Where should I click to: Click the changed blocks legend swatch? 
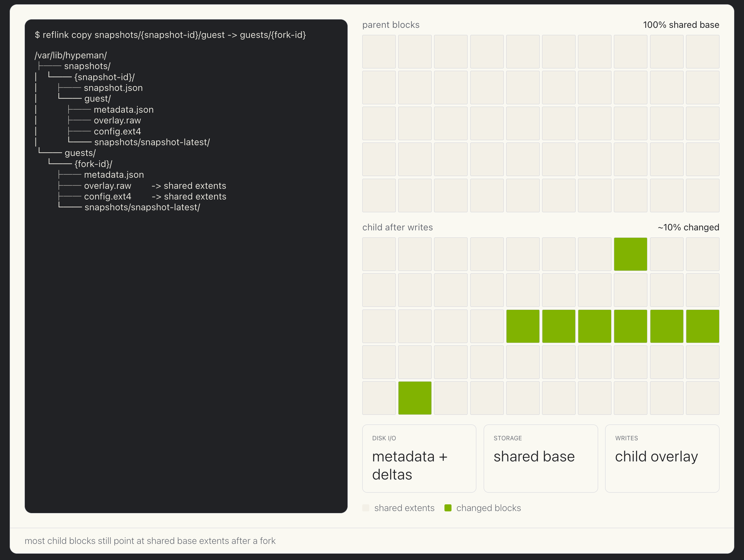coord(448,508)
